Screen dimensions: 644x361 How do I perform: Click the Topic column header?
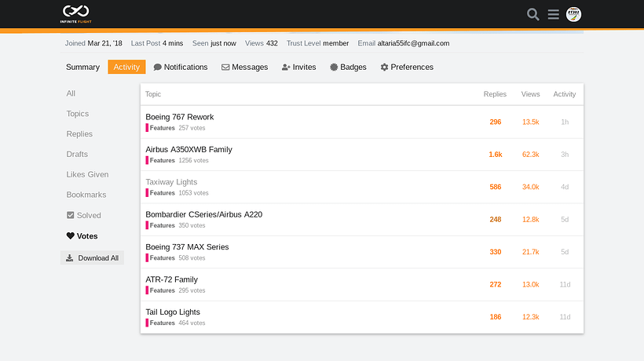153,94
